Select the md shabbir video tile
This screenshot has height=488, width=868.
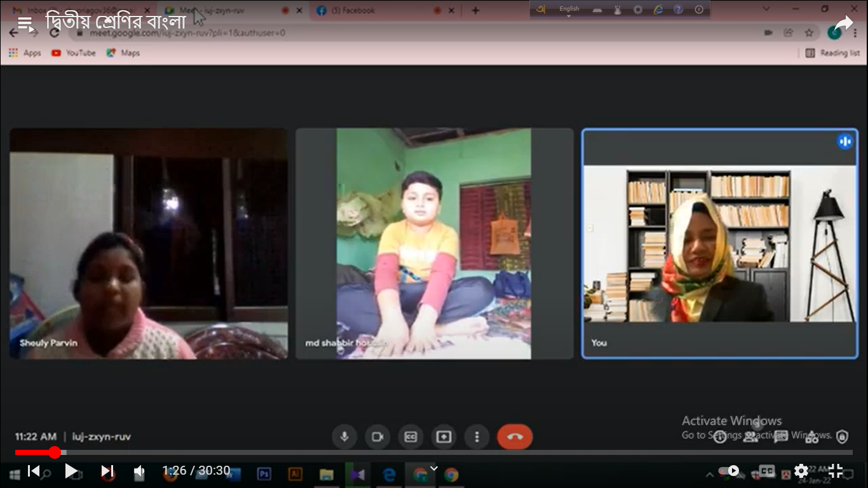(435, 244)
